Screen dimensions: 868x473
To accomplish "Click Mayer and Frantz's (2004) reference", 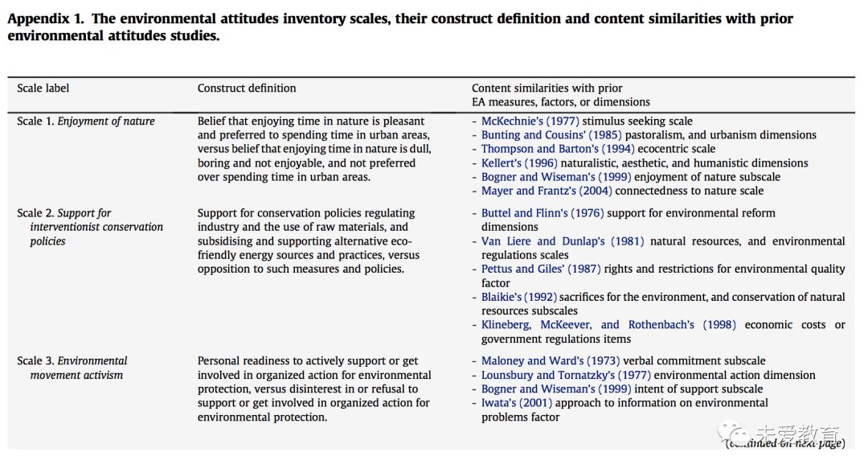I will 547,191.
